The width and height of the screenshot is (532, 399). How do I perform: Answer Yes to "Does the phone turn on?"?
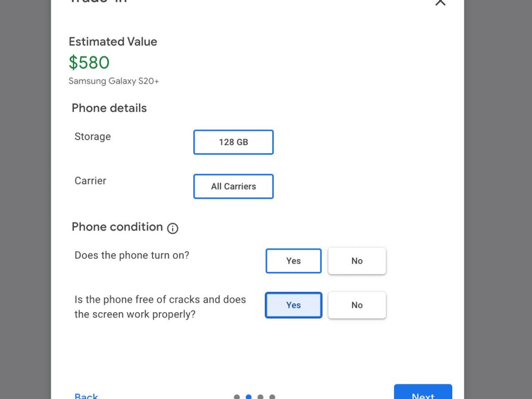(293, 261)
